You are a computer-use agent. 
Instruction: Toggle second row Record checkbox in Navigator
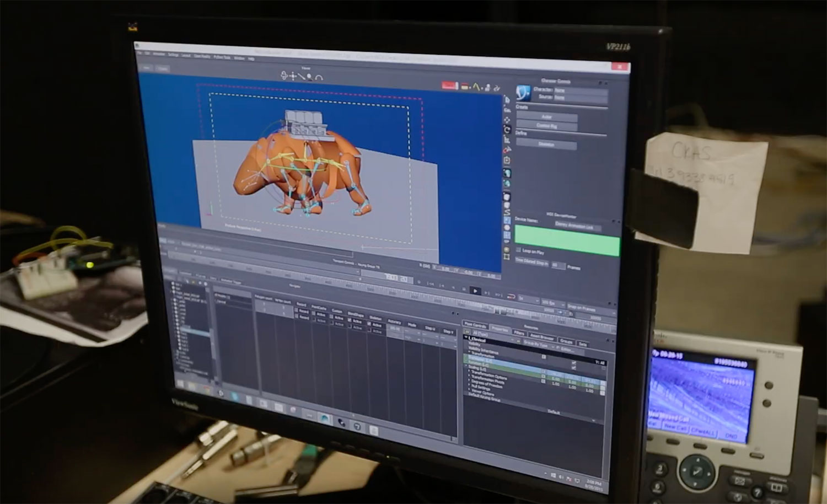click(x=297, y=317)
